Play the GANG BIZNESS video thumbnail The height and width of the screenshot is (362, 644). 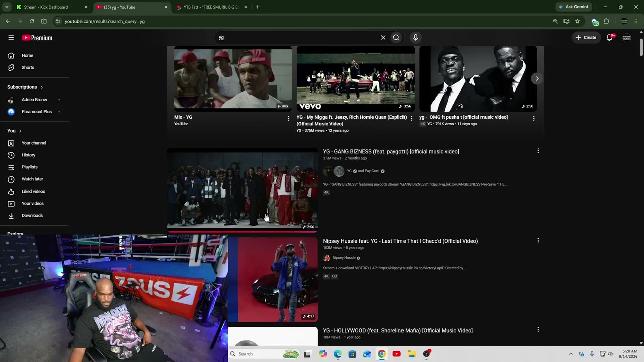click(243, 190)
